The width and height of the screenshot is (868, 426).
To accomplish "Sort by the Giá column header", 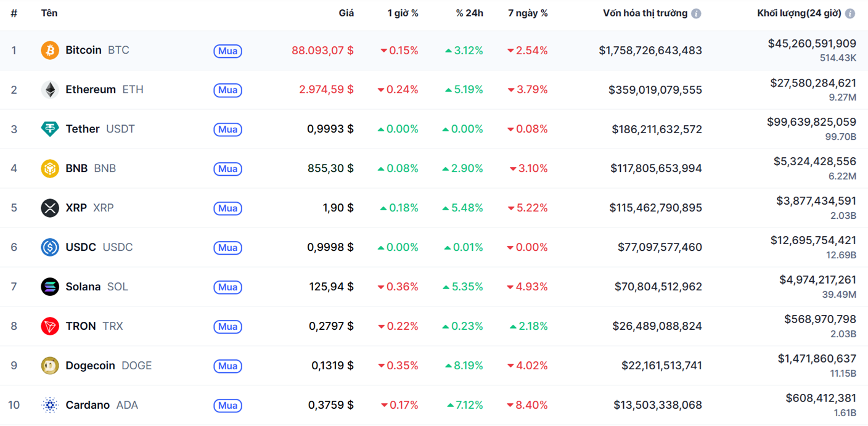I will [346, 13].
